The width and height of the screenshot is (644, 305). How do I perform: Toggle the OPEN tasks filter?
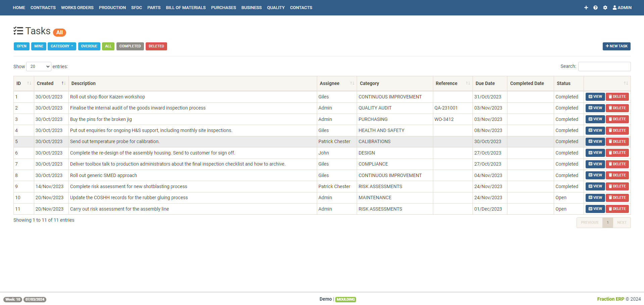pos(21,46)
